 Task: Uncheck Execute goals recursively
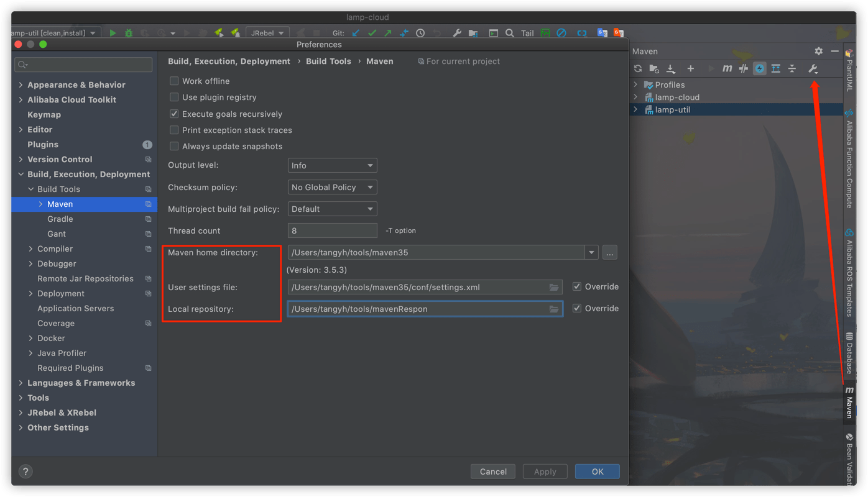[x=174, y=114]
